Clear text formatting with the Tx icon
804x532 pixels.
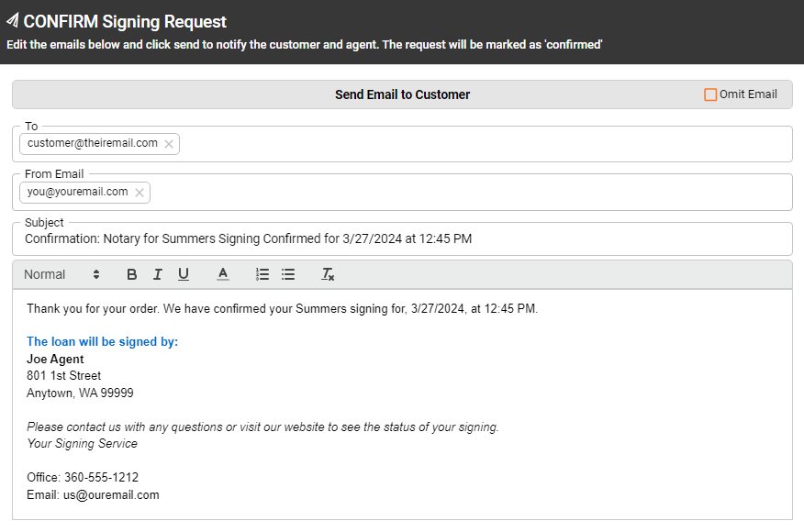(x=328, y=274)
